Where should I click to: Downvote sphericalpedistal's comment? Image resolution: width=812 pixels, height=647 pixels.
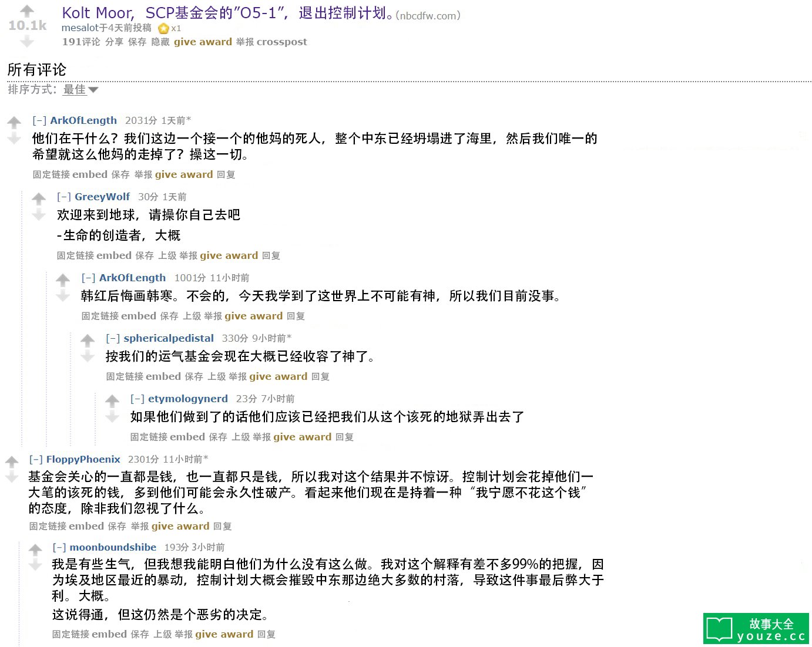point(88,356)
